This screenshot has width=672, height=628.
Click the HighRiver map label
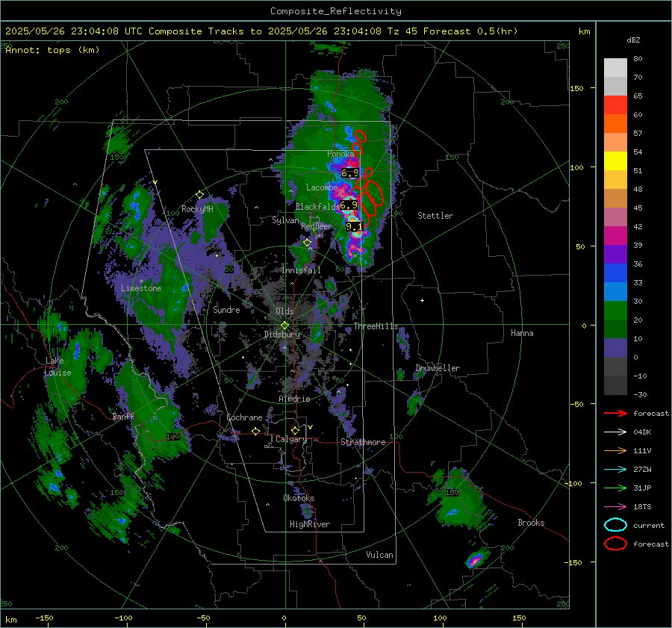point(310,524)
